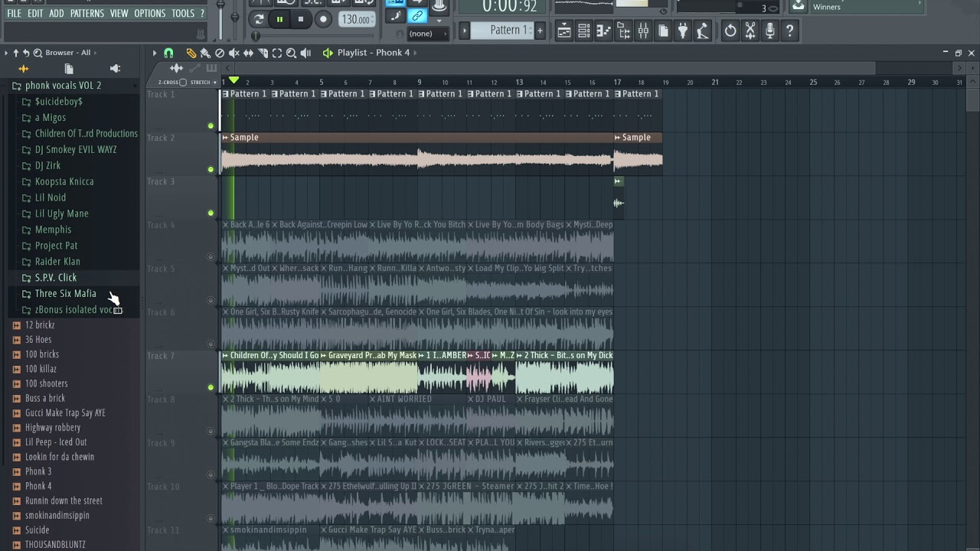The image size is (980, 551).
Task: Open the PATTERNS menu
Action: (x=87, y=14)
